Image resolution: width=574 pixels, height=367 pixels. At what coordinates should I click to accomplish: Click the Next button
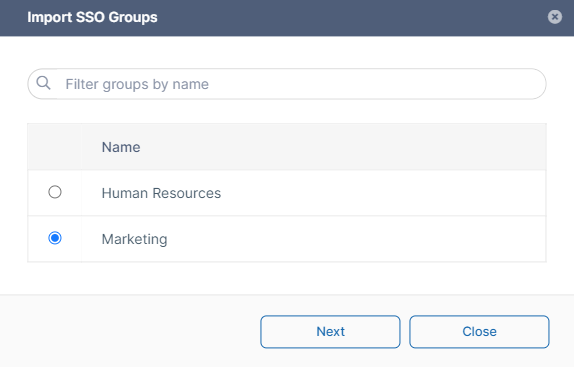330,332
